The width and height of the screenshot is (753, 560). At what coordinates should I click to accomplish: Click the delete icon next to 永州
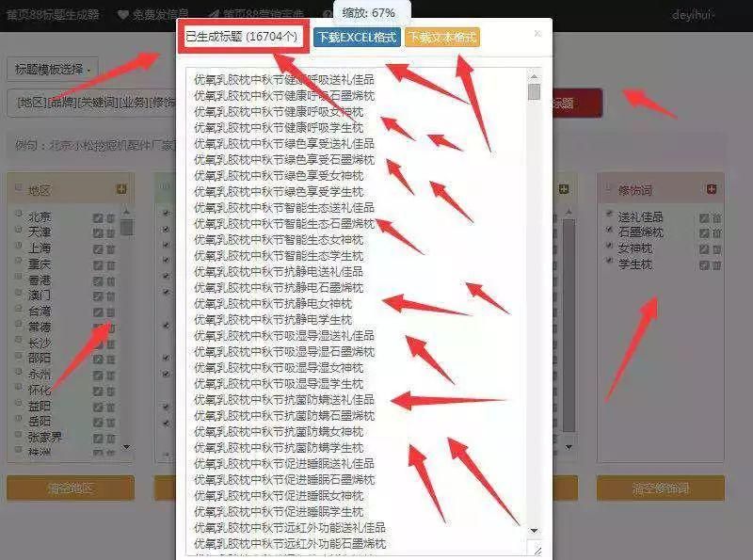(x=110, y=376)
